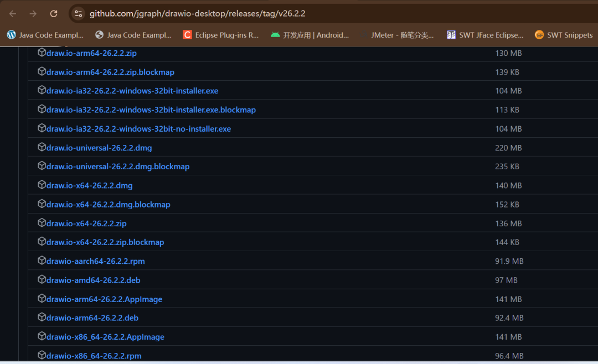
Task: Open the SWT JFace Eclipse bookmark
Action: pyautogui.click(x=485, y=35)
